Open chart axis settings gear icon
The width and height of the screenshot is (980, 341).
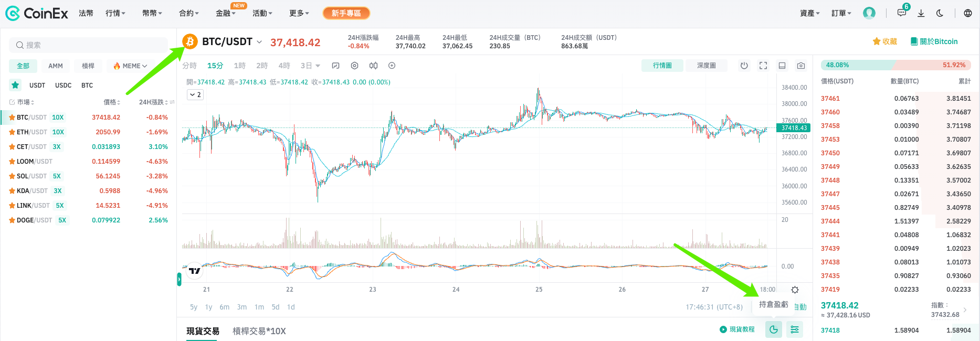795,290
